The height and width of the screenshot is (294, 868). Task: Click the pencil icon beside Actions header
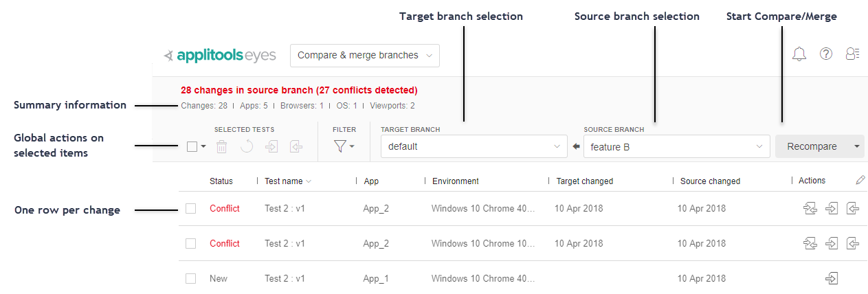(x=860, y=180)
